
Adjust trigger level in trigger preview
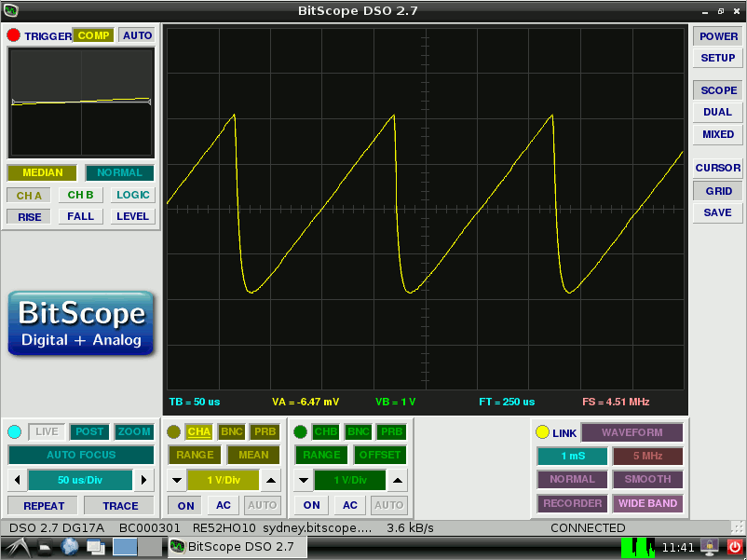(81, 102)
